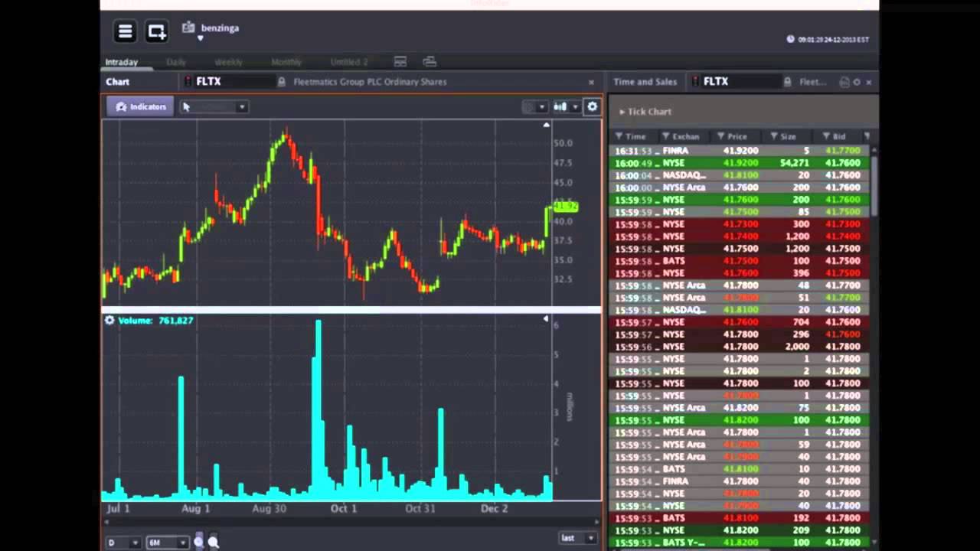Select the trade row with size 54,271
The image size is (980, 551).
click(x=740, y=163)
